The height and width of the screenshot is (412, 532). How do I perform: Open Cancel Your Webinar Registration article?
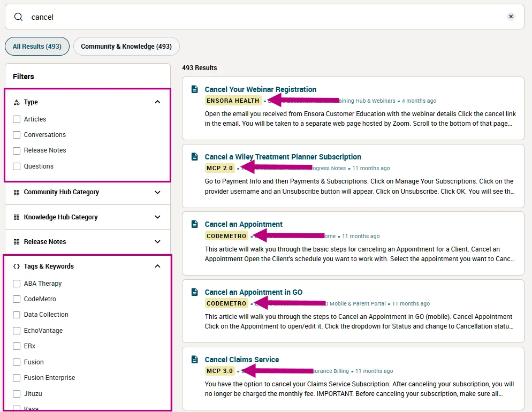[260, 89]
